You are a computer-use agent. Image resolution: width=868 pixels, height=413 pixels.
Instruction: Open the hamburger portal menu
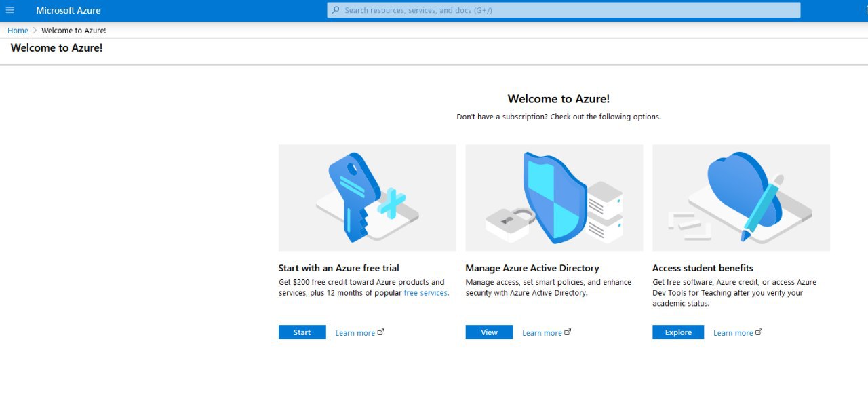(x=10, y=10)
